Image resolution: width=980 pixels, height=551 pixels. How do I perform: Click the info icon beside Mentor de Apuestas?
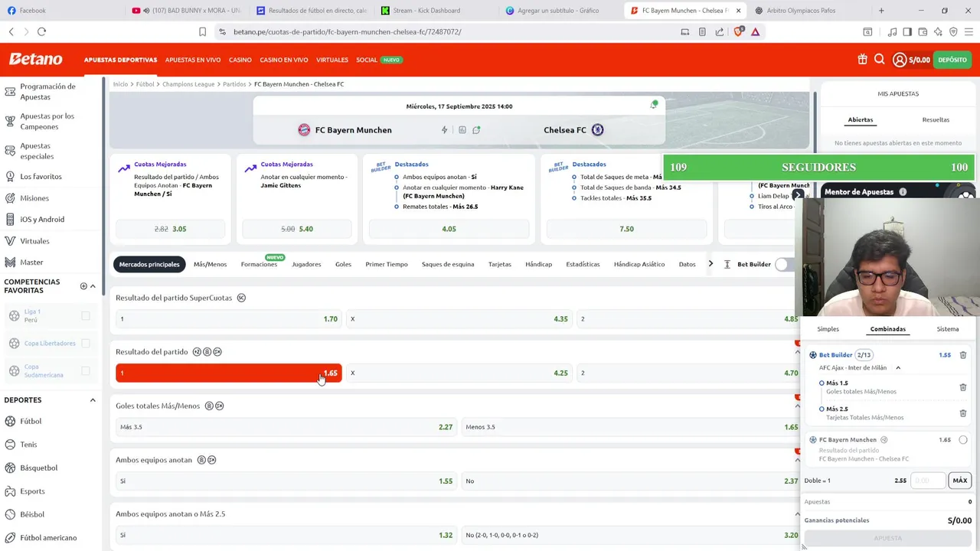(x=903, y=192)
